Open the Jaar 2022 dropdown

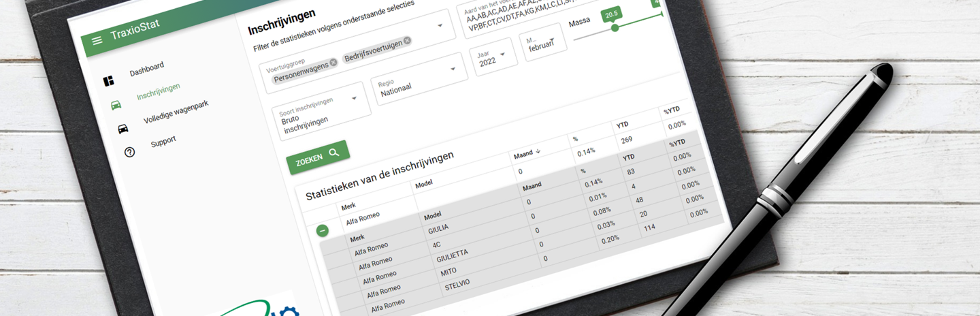point(503,54)
